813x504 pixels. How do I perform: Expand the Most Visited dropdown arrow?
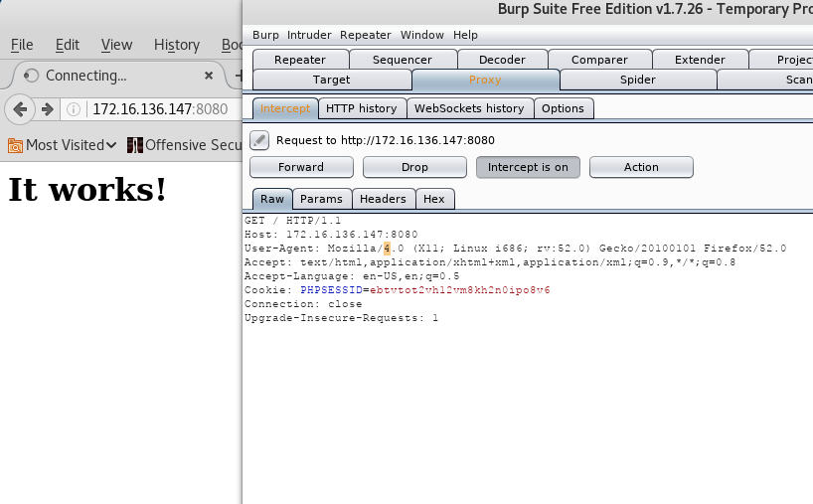click(x=111, y=146)
